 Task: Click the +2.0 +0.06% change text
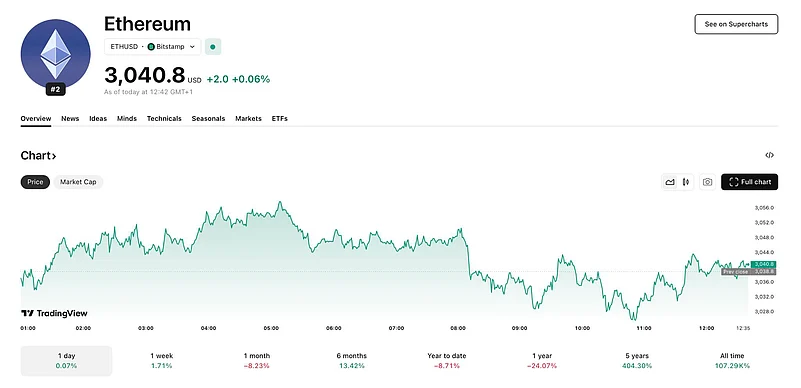coord(238,79)
